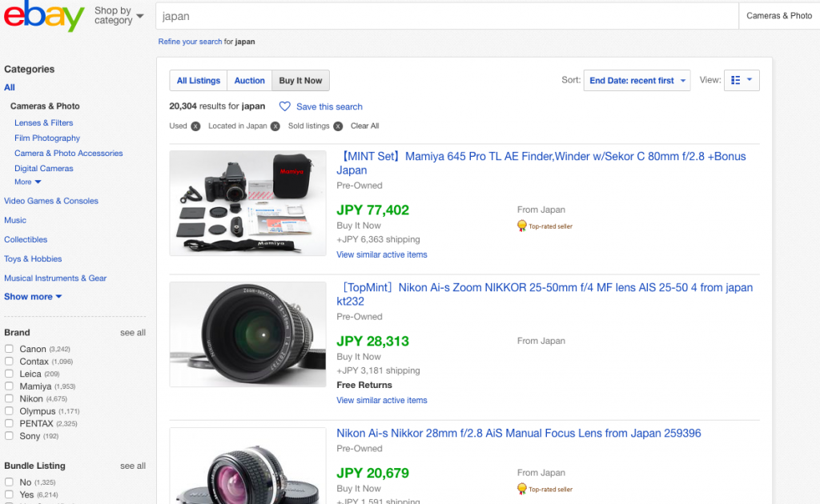Screen dimensions: 820x504
Task: Click Save this search link
Action: 329,106
